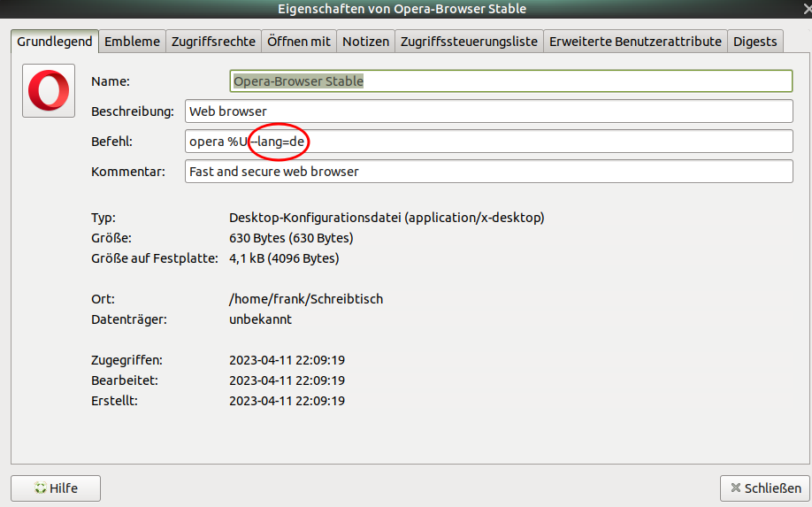Open the Embleme tab
The width and height of the screenshot is (812, 507).
(x=132, y=42)
